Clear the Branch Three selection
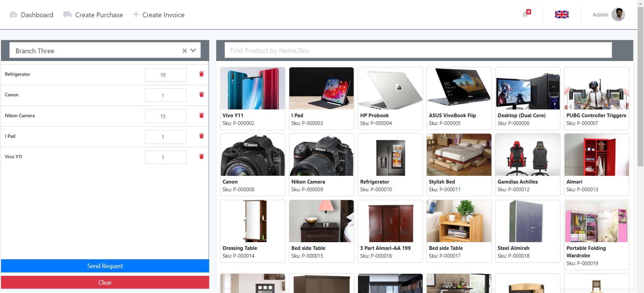 pos(185,51)
